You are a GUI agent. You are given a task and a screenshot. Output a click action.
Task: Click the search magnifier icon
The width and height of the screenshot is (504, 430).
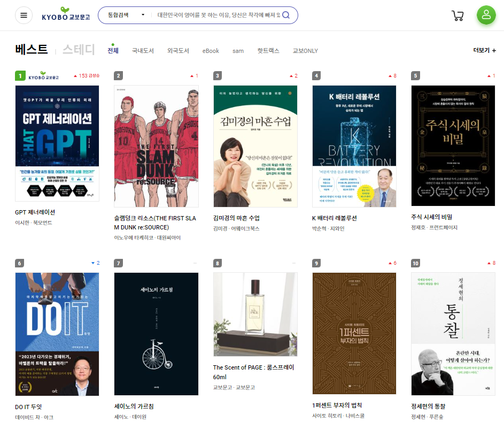[x=286, y=15]
